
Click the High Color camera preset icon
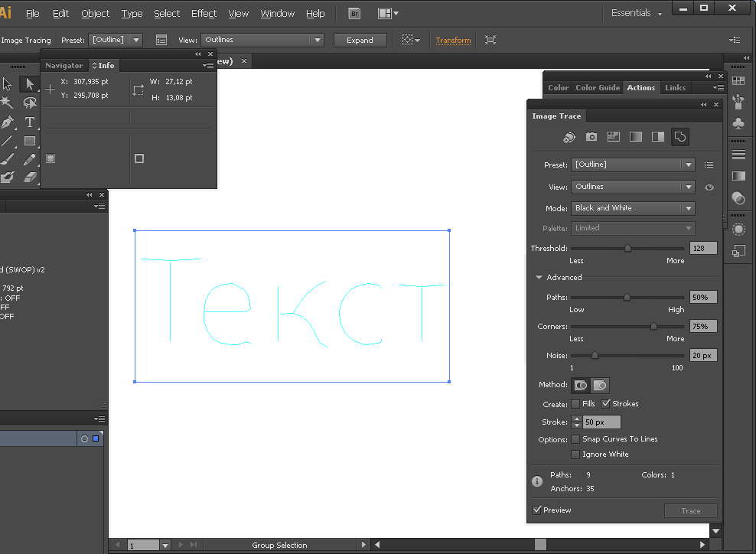point(591,137)
